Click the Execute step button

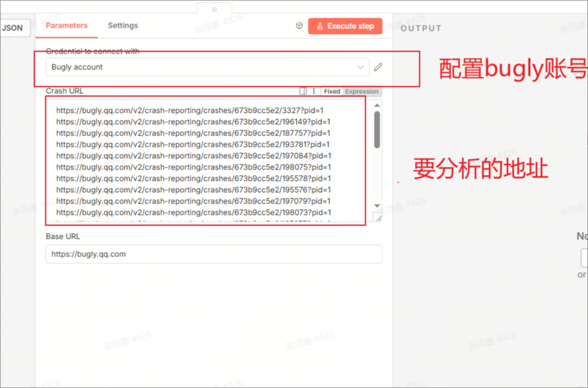pos(345,26)
